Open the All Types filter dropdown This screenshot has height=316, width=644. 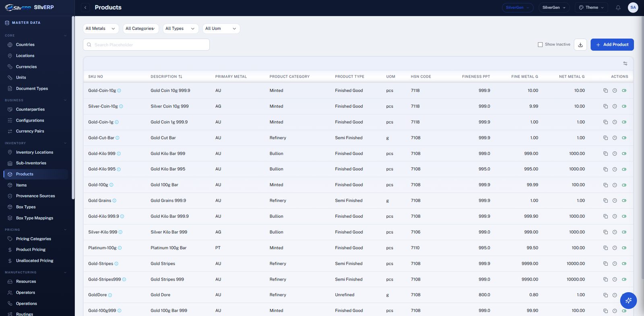[x=180, y=29]
